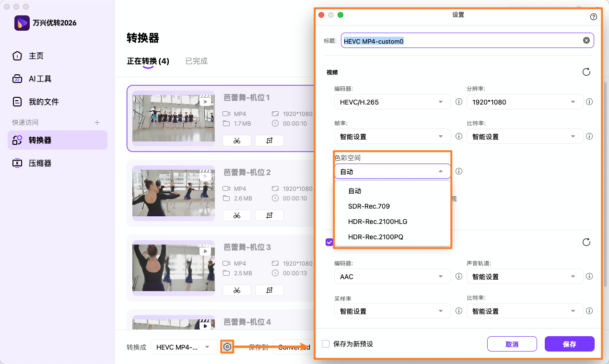Show info for the audio encoder
609x364 pixels.
(x=458, y=277)
